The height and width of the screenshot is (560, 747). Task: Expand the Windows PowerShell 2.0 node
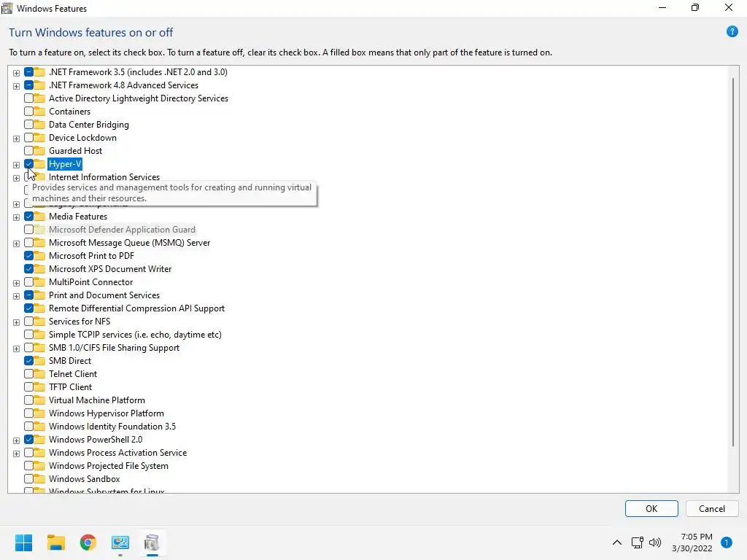[16, 440]
